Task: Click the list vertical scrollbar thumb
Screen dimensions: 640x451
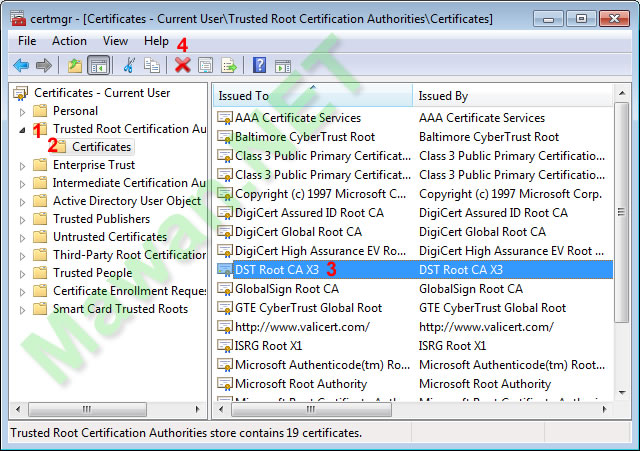Action: (x=622, y=212)
